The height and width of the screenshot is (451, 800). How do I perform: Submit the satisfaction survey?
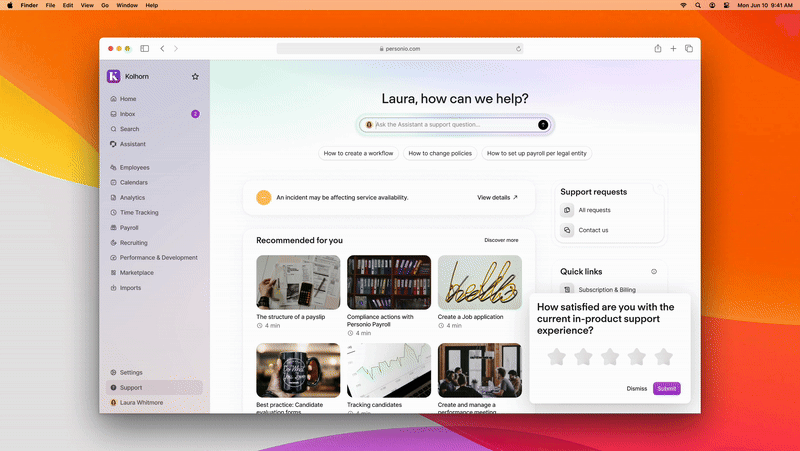666,388
